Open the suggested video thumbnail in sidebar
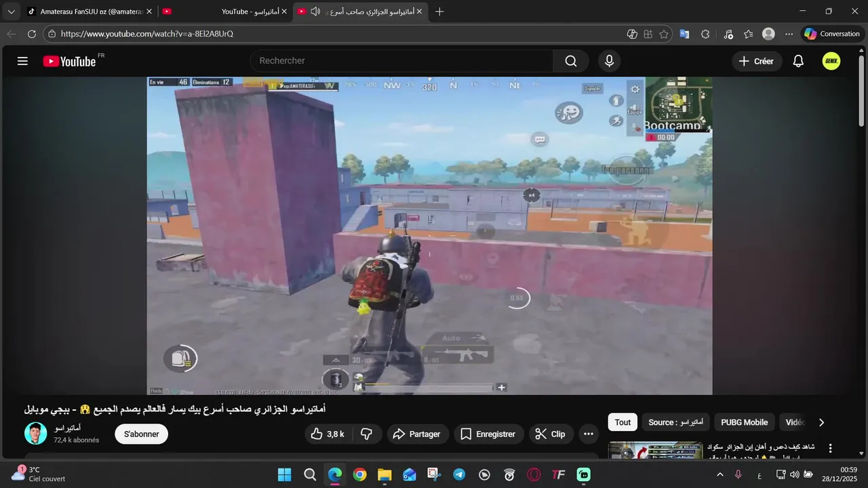 coord(655,450)
